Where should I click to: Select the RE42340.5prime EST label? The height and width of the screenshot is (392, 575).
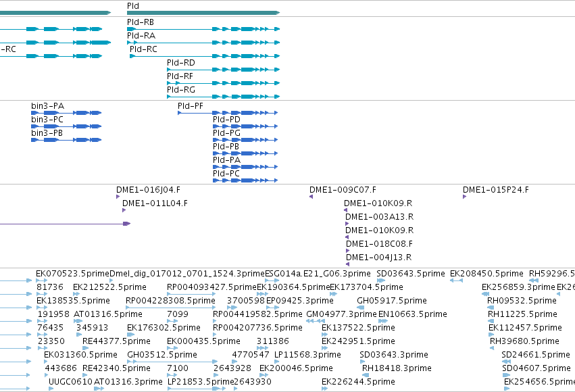[x=116, y=369]
